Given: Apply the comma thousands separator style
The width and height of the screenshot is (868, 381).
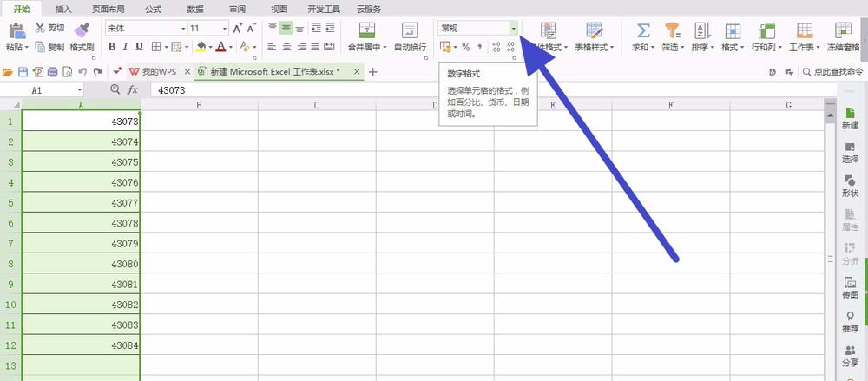Looking at the screenshot, I should [479, 47].
